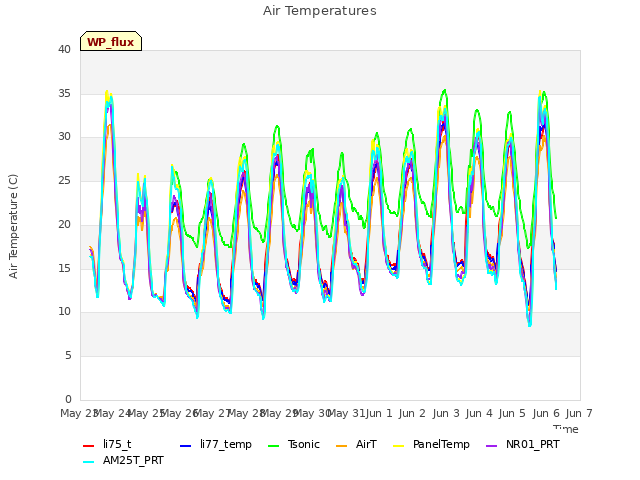Click the cyan AM25T_PRT legend color marker

point(89,462)
